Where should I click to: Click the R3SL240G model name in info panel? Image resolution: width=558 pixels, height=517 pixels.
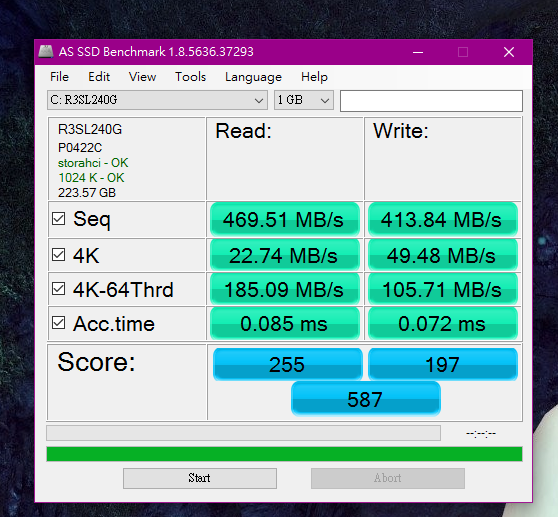coord(90,129)
